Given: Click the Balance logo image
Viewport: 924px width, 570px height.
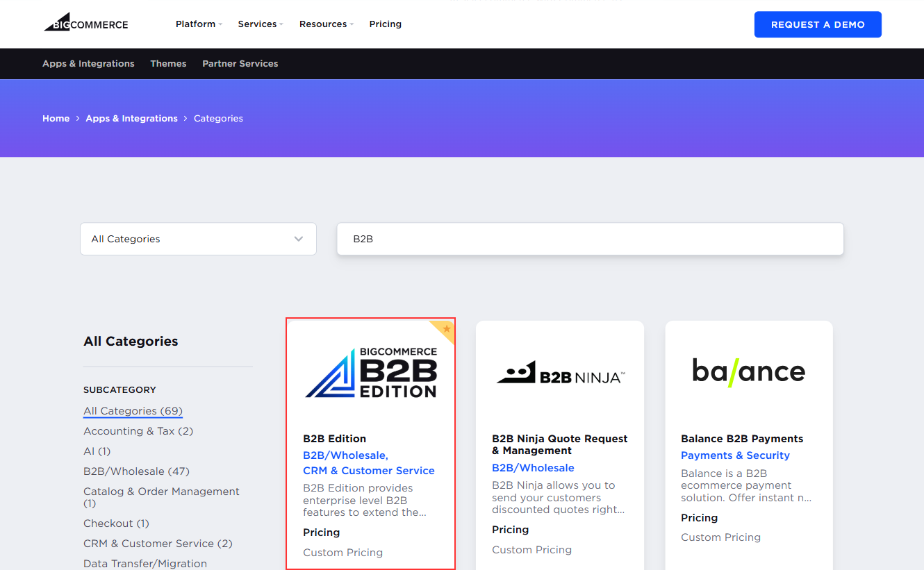Looking at the screenshot, I should (749, 372).
